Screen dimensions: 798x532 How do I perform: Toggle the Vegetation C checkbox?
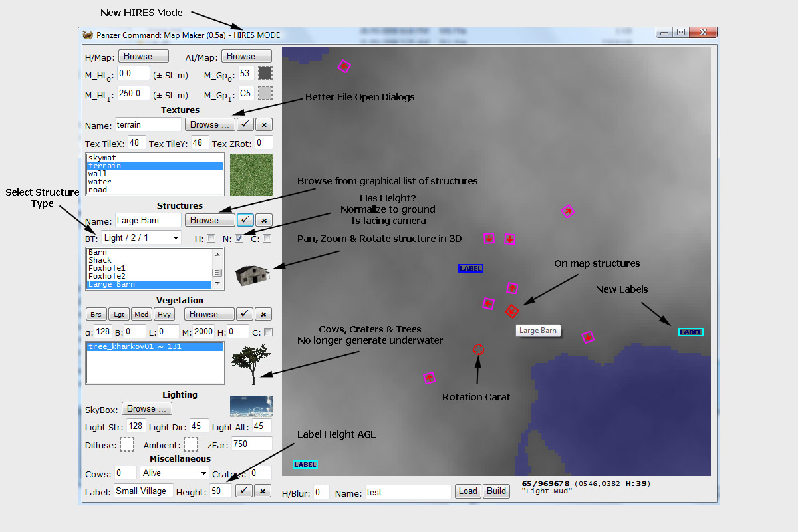tap(268, 332)
